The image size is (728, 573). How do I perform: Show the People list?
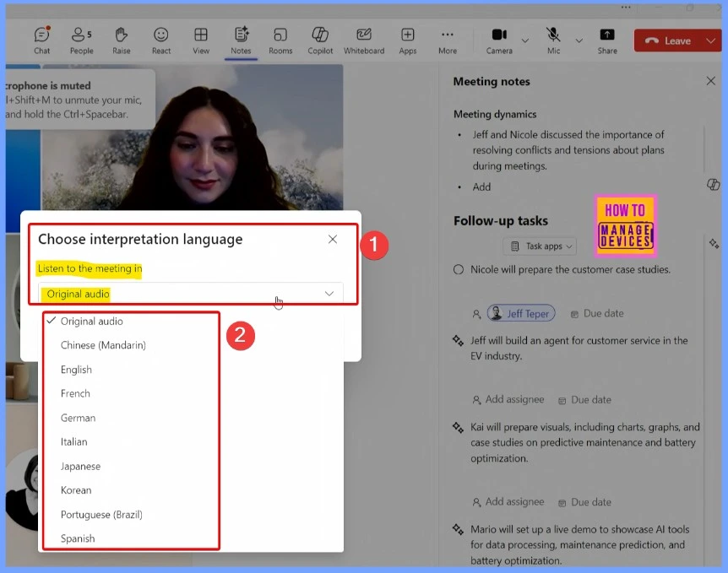(82, 41)
